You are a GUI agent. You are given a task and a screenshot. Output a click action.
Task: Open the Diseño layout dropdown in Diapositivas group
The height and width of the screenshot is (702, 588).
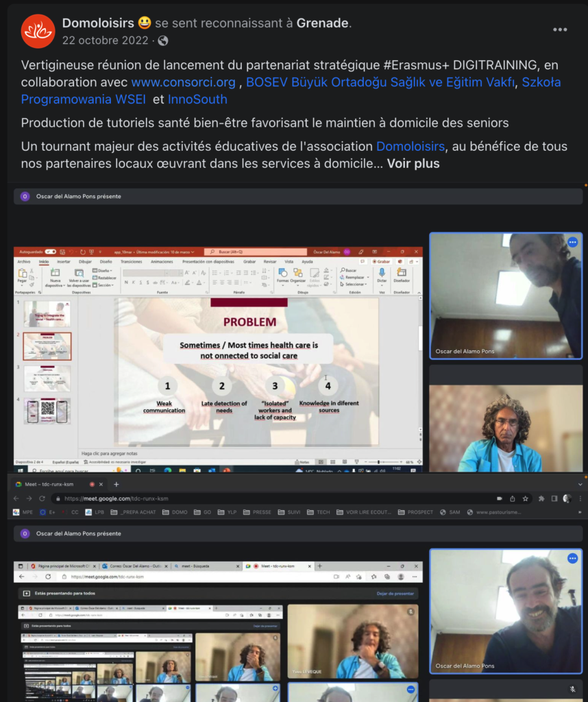point(102,271)
